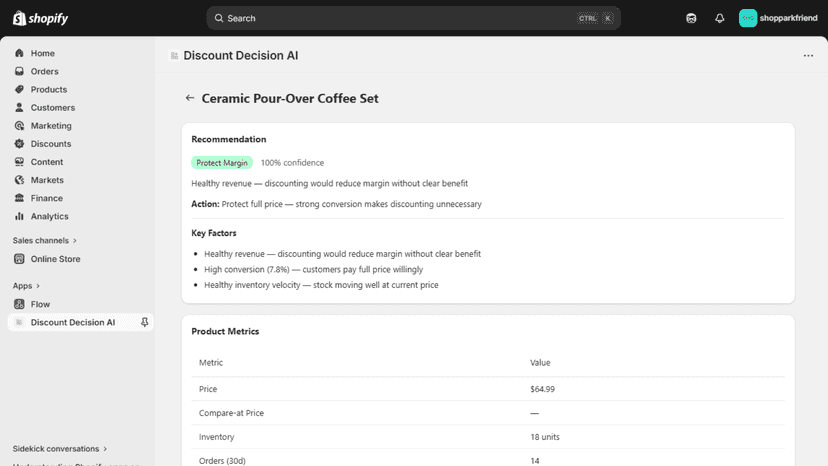Screen dimensions: 828x466
Task: Click the 100% confidence text
Action: (x=292, y=163)
